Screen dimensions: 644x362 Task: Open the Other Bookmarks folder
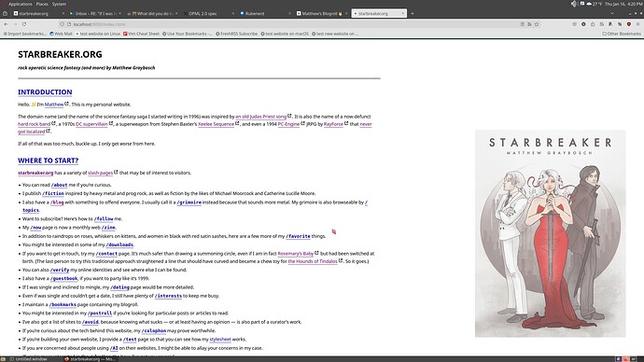(x=622, y=34)
